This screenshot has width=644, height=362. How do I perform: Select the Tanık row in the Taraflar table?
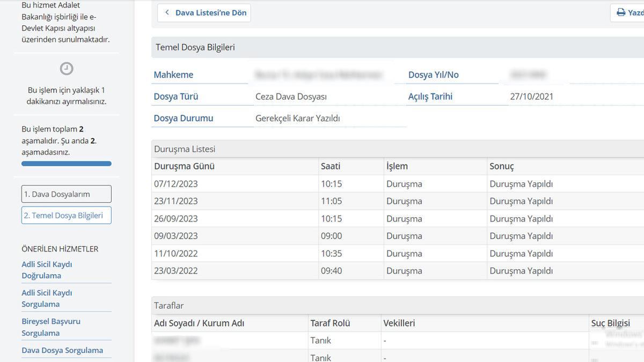[320, 340]
